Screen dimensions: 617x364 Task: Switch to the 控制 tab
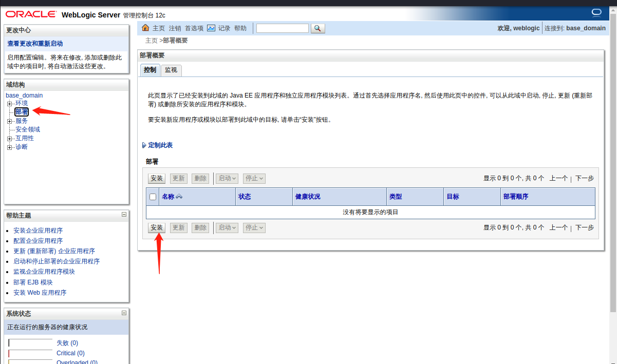click(150, 70)
